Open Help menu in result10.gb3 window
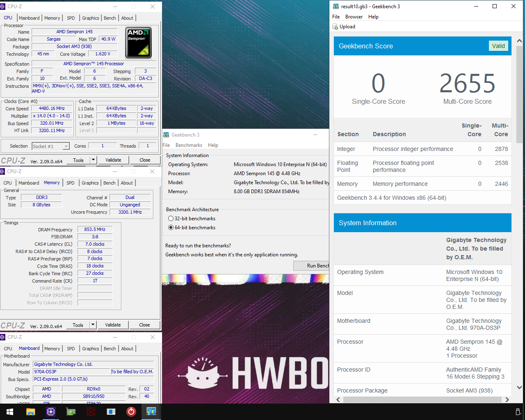This screenshot has height=420, width=525. [373, 17]
